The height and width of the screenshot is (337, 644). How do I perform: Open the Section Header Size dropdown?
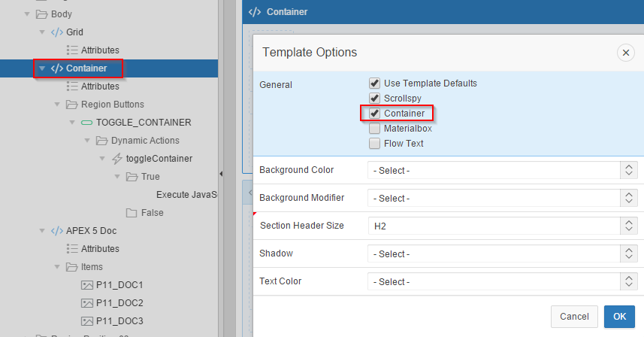click(502, 226)
